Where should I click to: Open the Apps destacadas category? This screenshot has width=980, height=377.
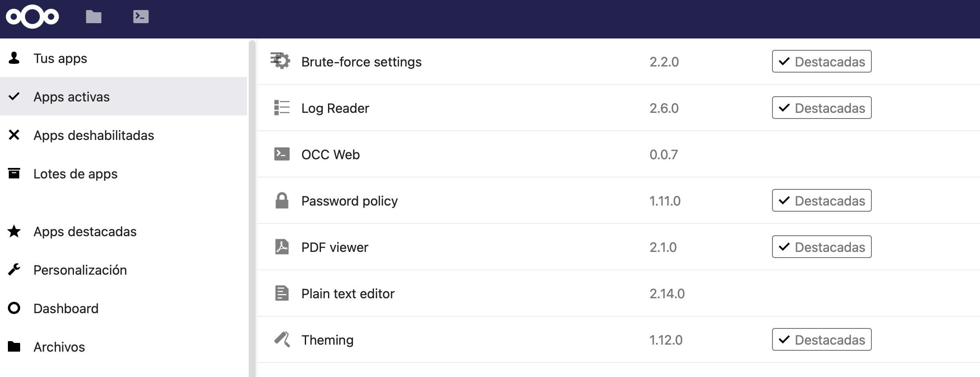pyautogui.click(x=123, y=231)
